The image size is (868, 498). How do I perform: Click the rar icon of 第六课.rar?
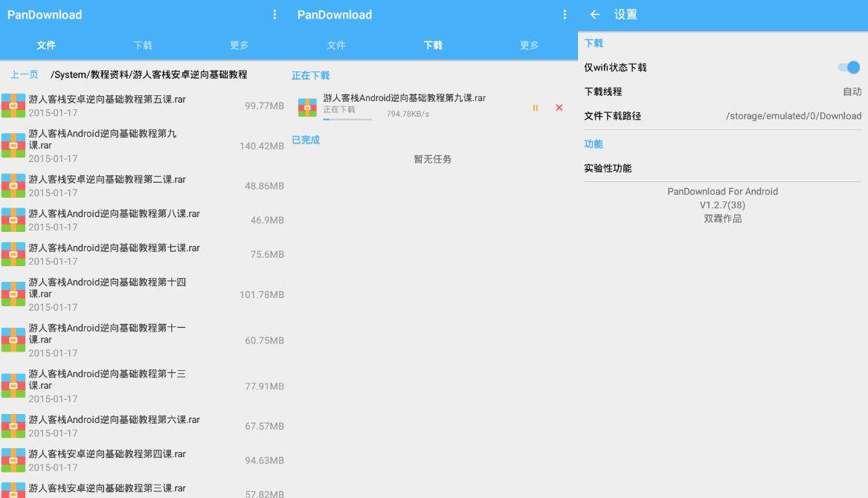click(13, 426)
